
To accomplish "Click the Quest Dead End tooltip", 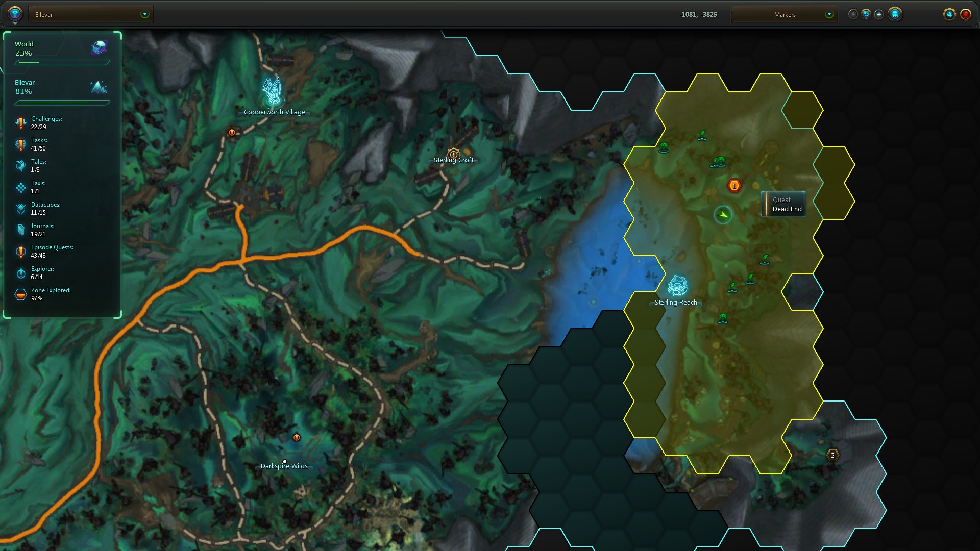I will [x=783, y=204].
